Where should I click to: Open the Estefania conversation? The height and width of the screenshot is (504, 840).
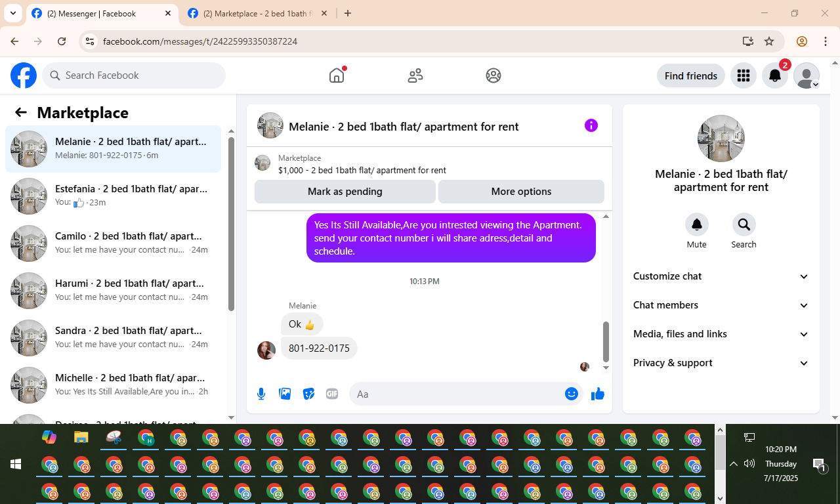coord(114,196)
